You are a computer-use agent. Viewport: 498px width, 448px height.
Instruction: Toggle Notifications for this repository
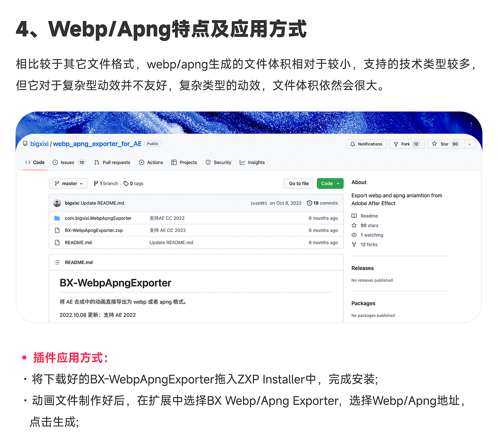[366, 144]
